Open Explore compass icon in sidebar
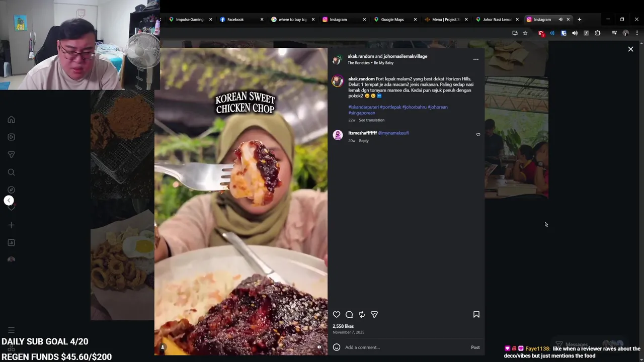The height and width of the screenshot is (362, 644). click(x=11, y=190)
